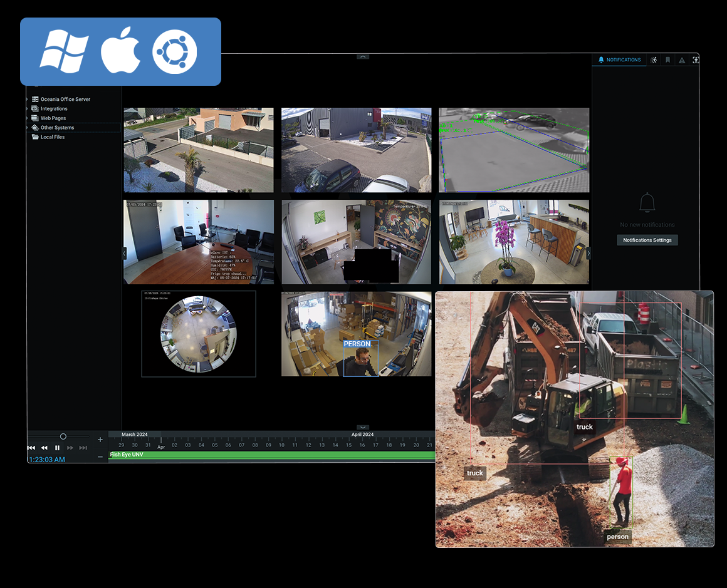Pause the video playback
The width and height of the screenshot is (727, 588).
[58, 448]
